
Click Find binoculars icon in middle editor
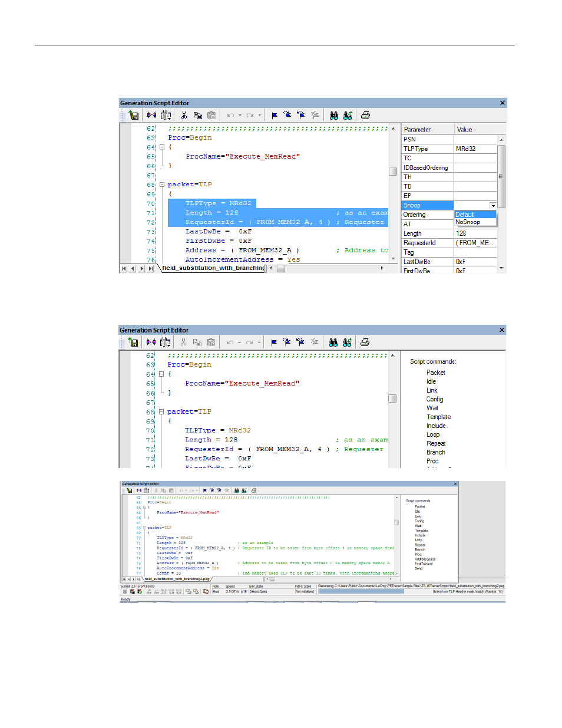(333, 342)
